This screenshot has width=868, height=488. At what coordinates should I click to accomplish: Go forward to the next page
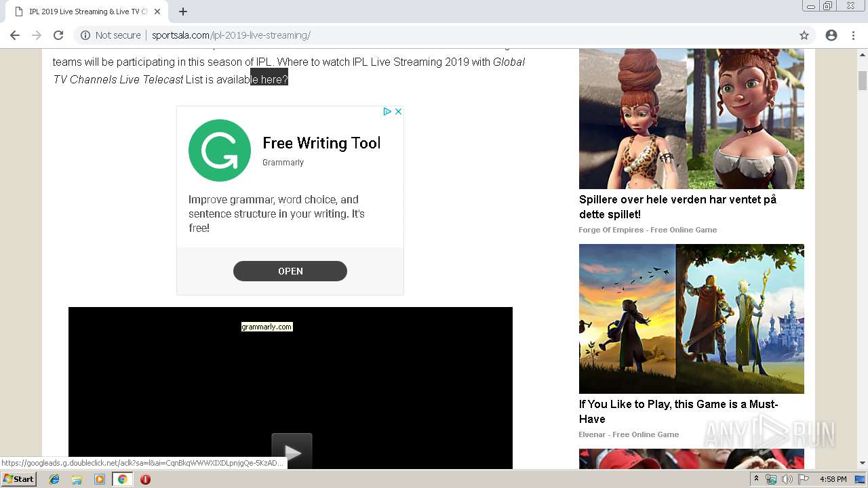tap(37, 35)
